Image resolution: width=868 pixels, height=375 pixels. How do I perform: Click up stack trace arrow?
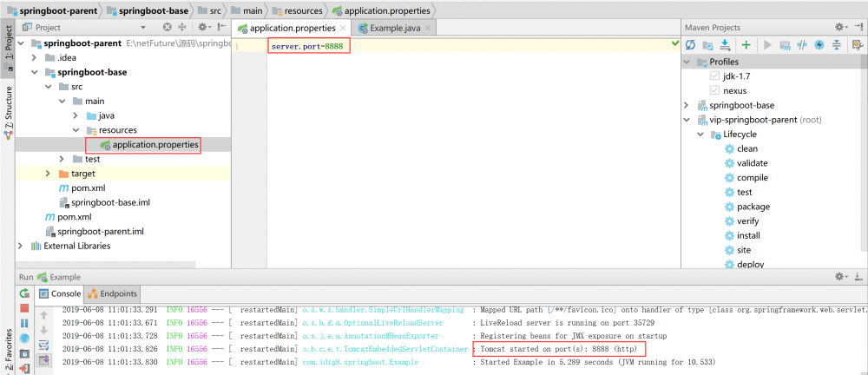(44, 316)
